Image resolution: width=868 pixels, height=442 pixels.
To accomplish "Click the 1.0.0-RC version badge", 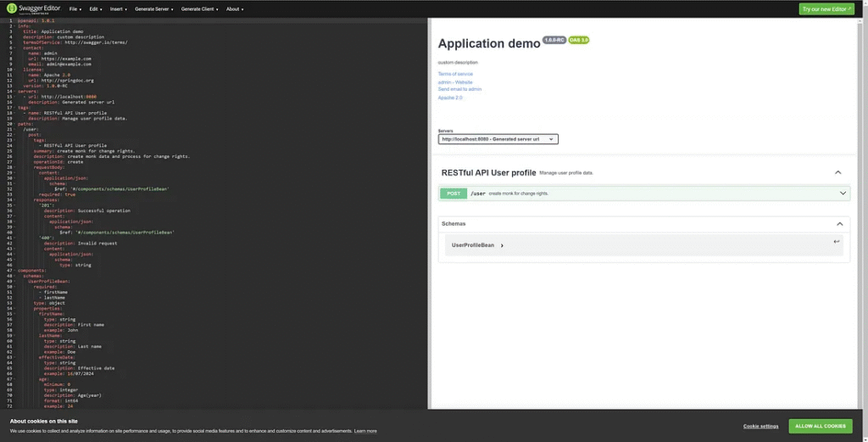I will click(554, 40).
